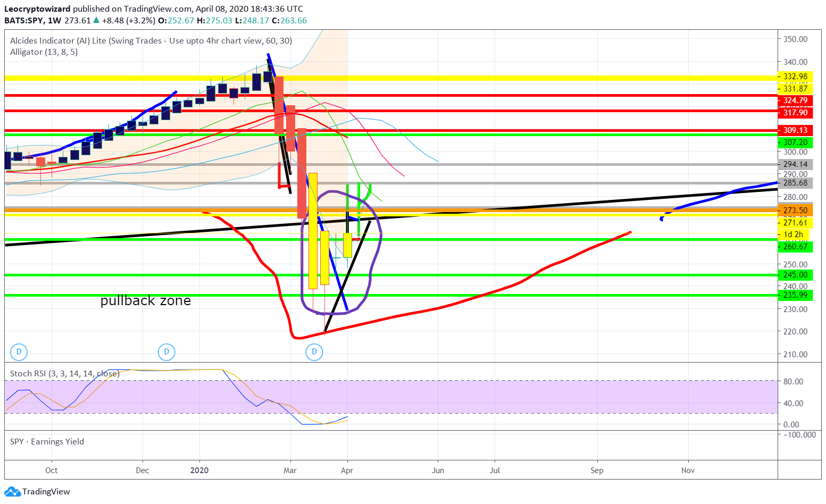
Task: Click the open value O:252.67
Action: pyautogui.click(x=176, y=21)
